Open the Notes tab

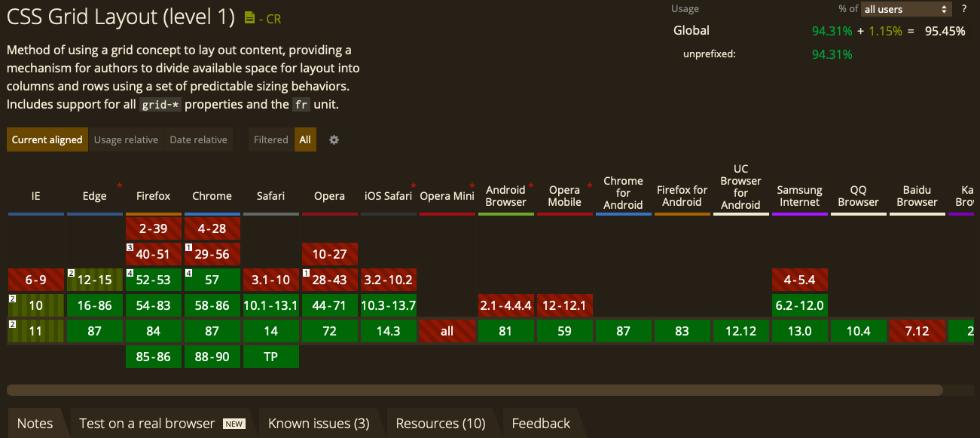pos(35,423)
